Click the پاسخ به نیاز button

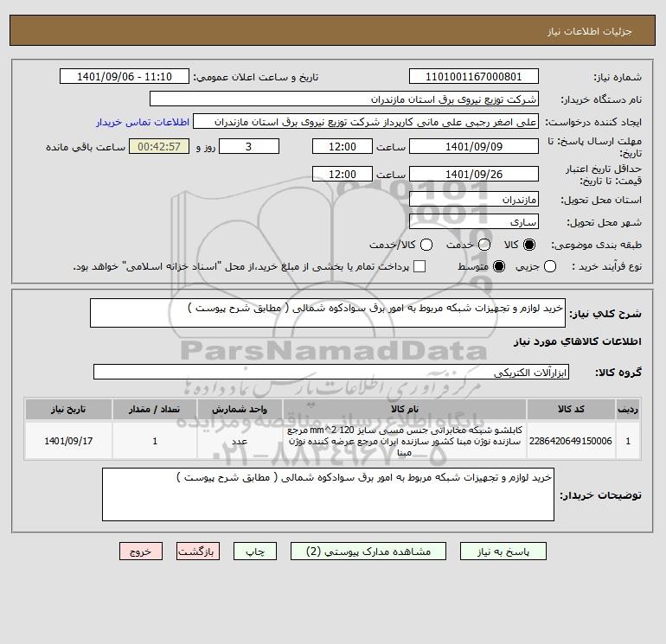[503, 551]
